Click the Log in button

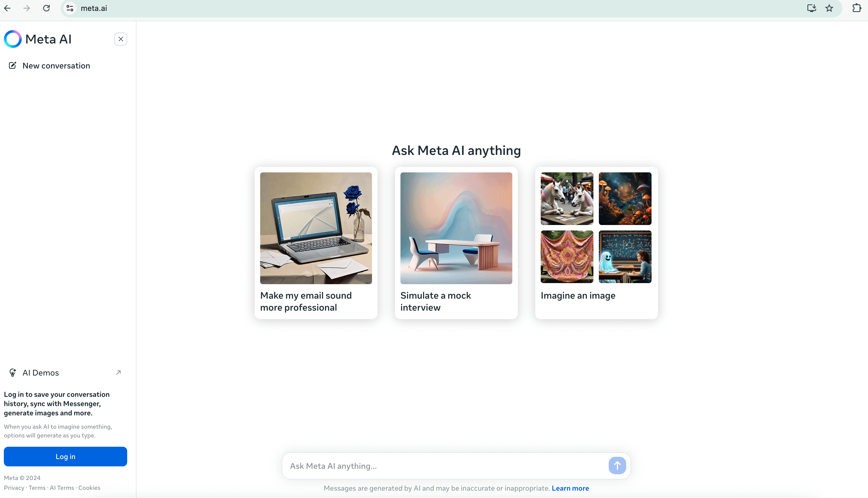pos(66,456)
